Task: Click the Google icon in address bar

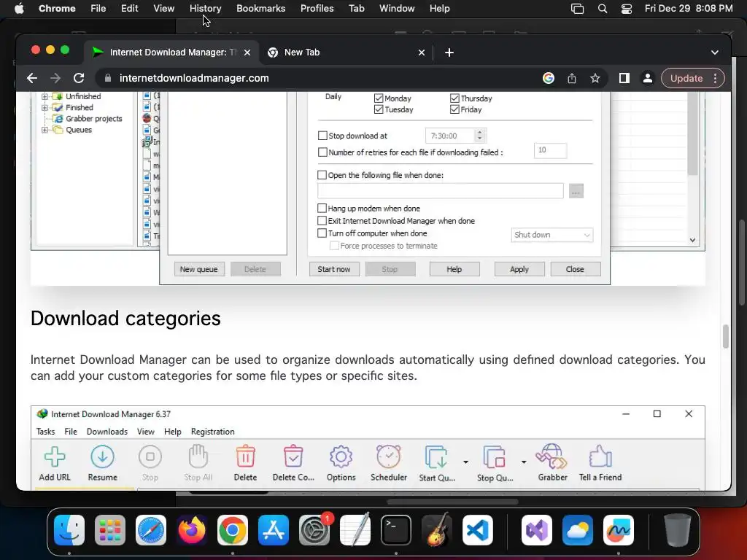Action: 549,78
